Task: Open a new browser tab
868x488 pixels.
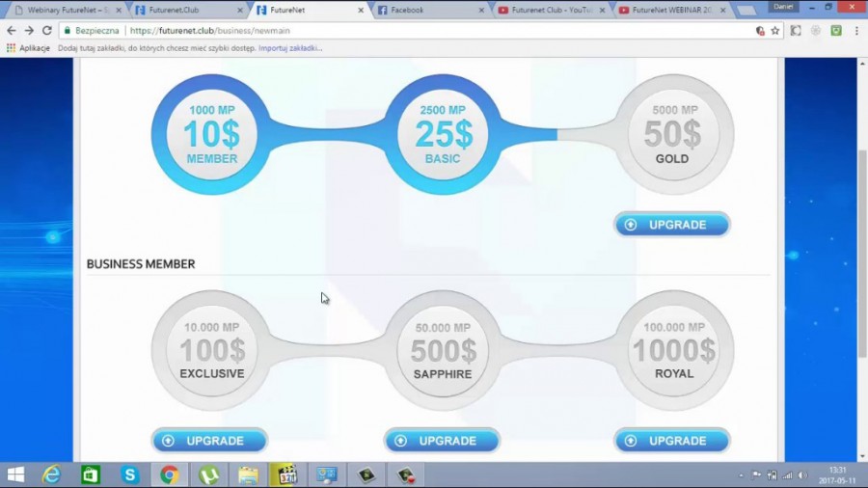Action: click(x=746, y=11)
